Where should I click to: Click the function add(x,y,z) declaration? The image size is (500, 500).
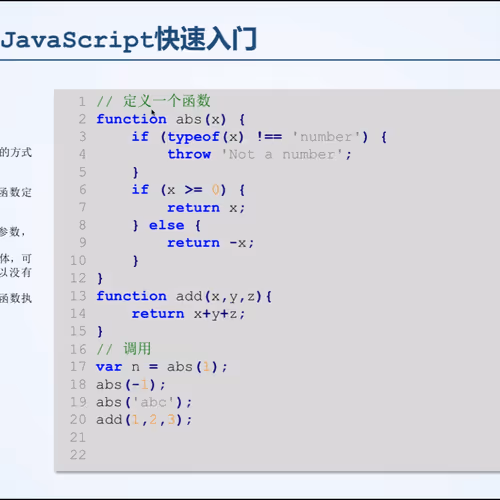pyautogui.click(x=184, y=296)
